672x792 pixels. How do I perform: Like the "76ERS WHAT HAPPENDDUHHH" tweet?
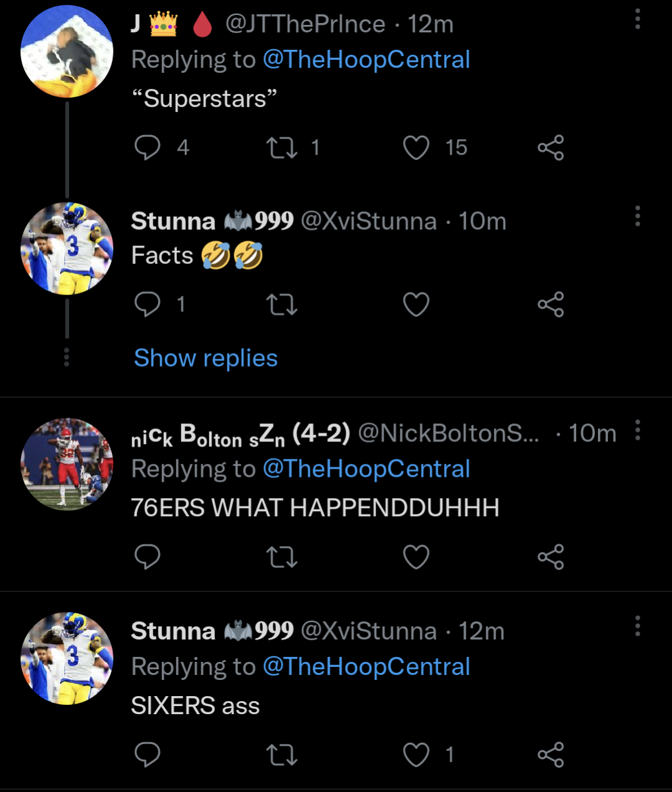pyautogui.click(x=416, y=557)
